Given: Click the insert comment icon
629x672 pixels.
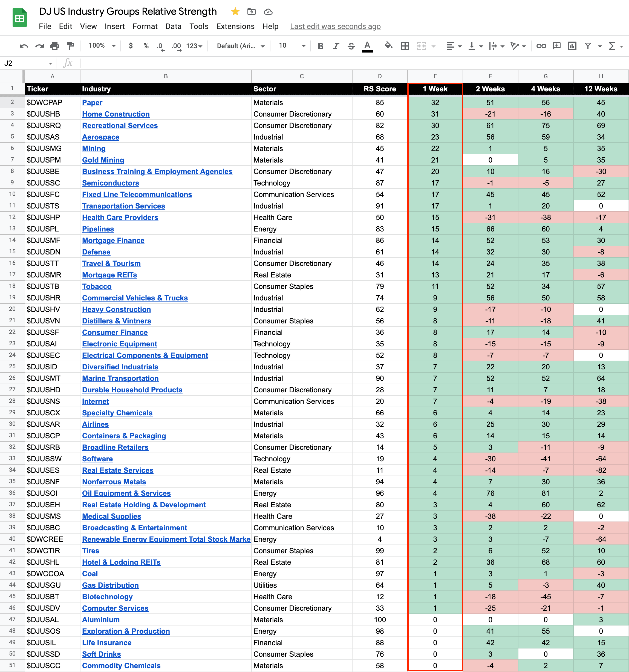Looking at the screenshot, I should pos(556,46).
